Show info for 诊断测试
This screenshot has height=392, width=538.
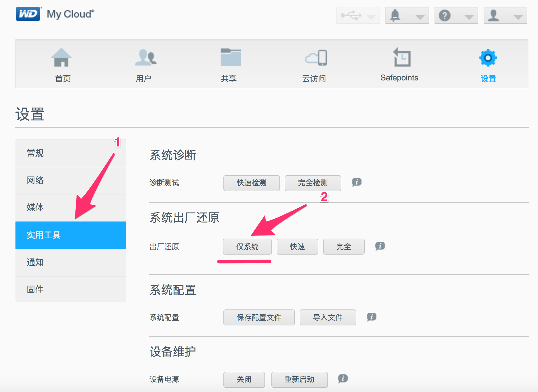coord(357,182)
